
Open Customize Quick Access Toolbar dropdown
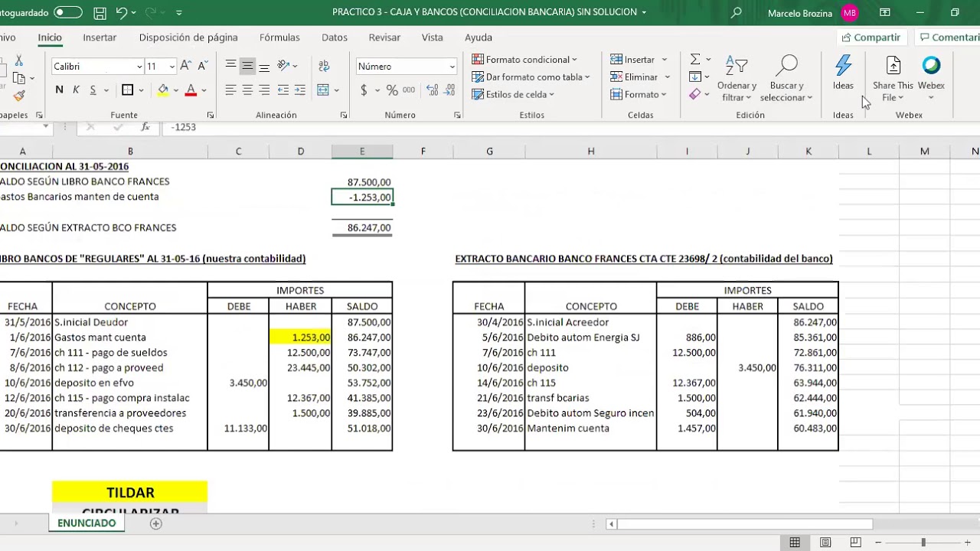(x=179, y=12)
